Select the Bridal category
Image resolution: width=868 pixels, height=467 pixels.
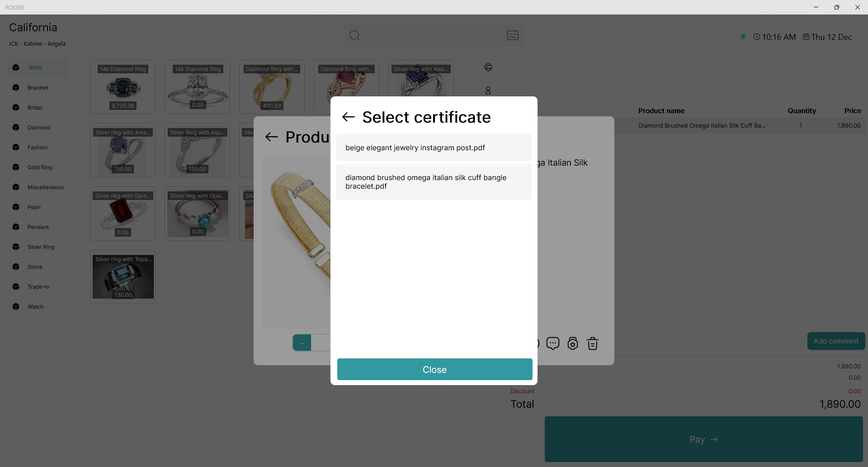pyautogui.click(x=38, y=108)
